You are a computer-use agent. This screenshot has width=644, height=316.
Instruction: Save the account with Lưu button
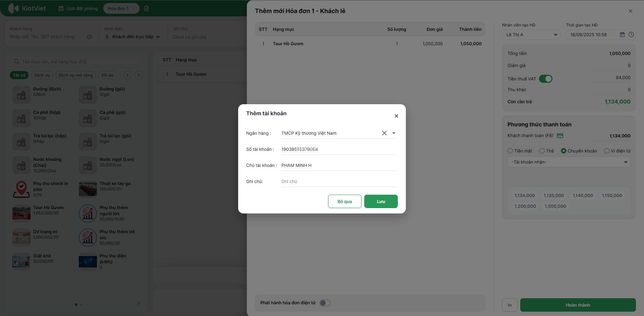pos(381,201)
